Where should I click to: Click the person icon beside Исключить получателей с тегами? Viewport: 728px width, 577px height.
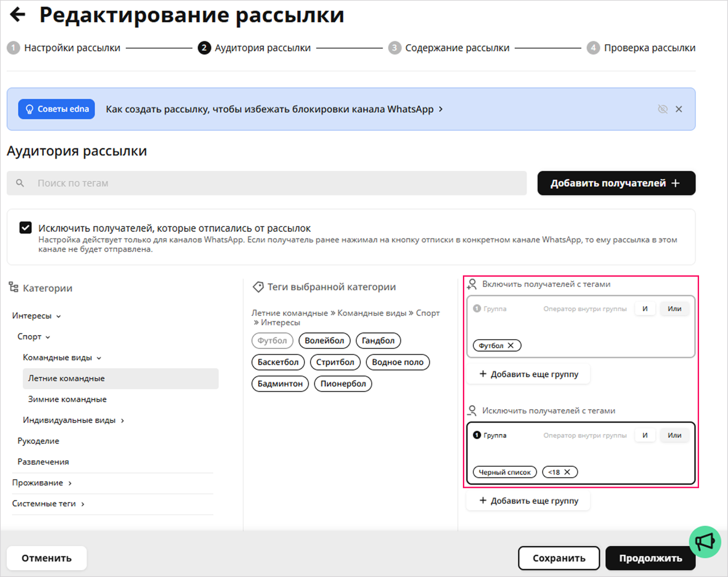(472, 411)
